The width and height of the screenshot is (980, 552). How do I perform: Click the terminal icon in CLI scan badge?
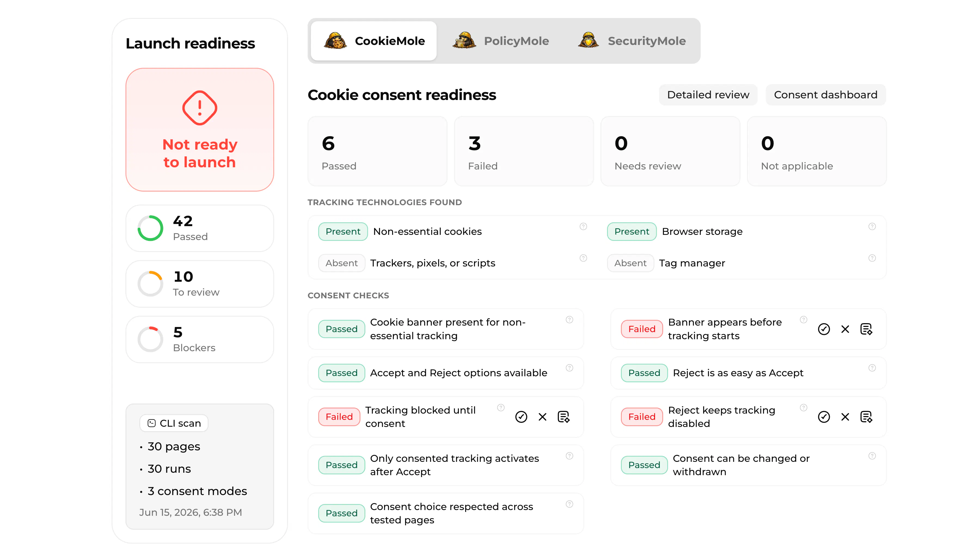pyautogui.click(x=151, y=423)
